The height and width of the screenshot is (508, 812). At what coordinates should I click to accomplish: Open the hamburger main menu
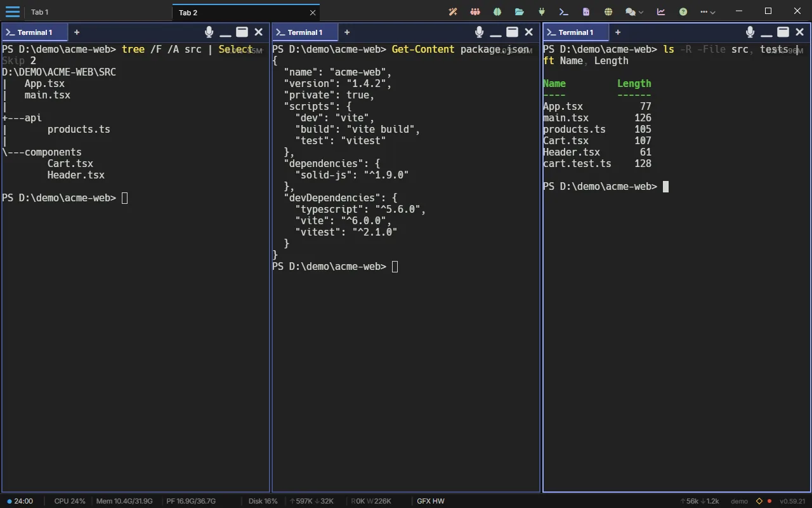pos(12,11)
